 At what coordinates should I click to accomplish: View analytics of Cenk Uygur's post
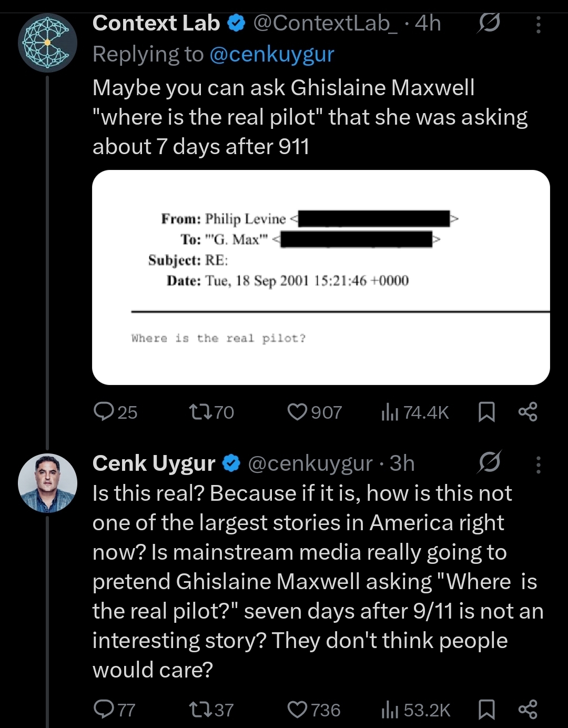pyautogui.click(x=388, y=710)
